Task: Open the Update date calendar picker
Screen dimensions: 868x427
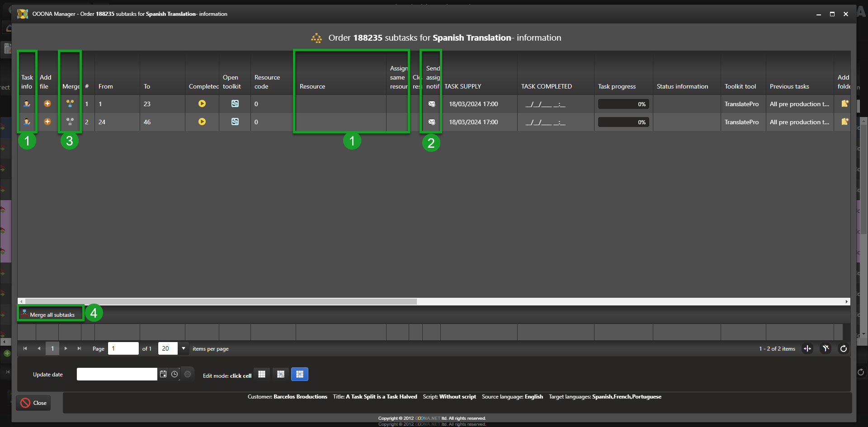Action: 163,374
